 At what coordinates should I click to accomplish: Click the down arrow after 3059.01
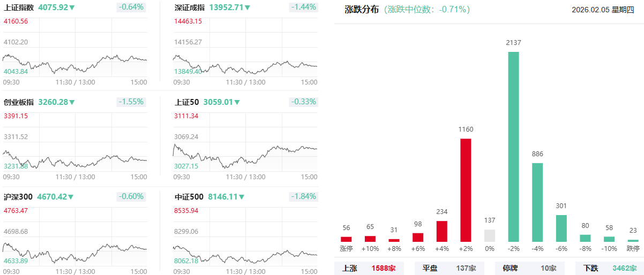(x=237, y=102)
